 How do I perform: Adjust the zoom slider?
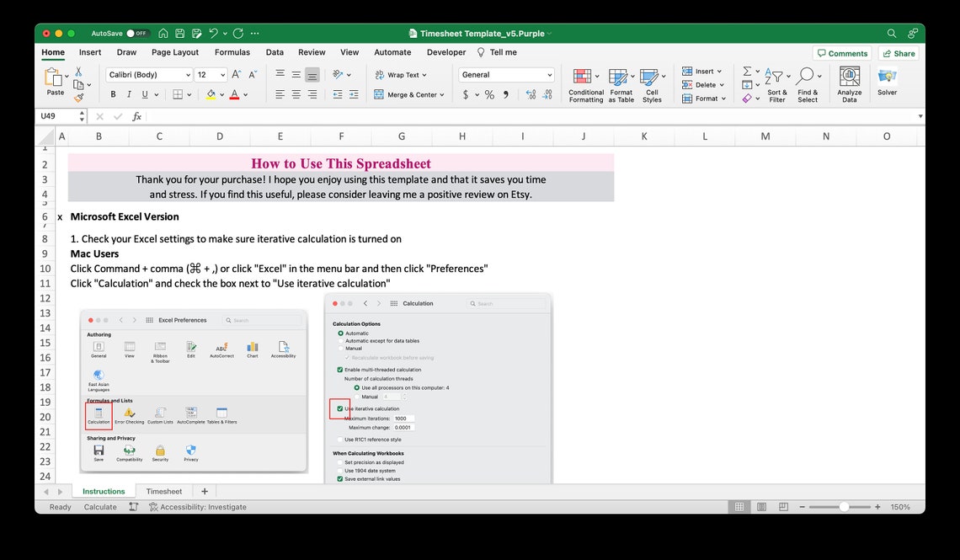coord(845,507)
